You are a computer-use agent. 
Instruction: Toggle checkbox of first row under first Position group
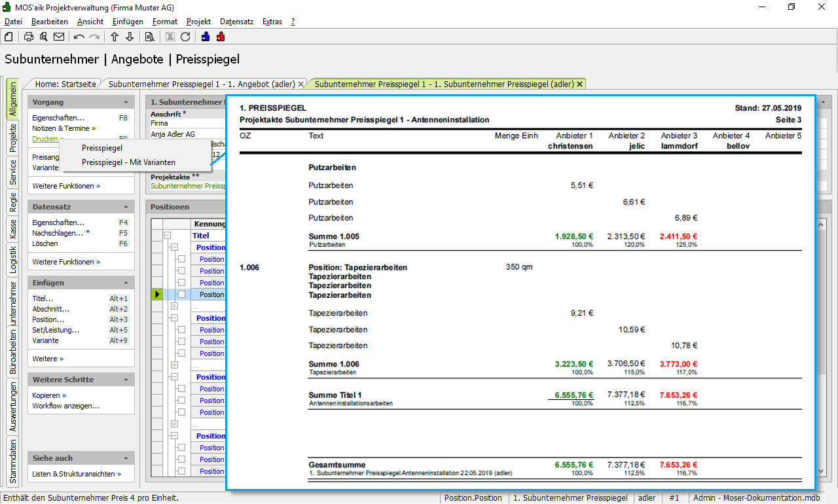(182, 259)
